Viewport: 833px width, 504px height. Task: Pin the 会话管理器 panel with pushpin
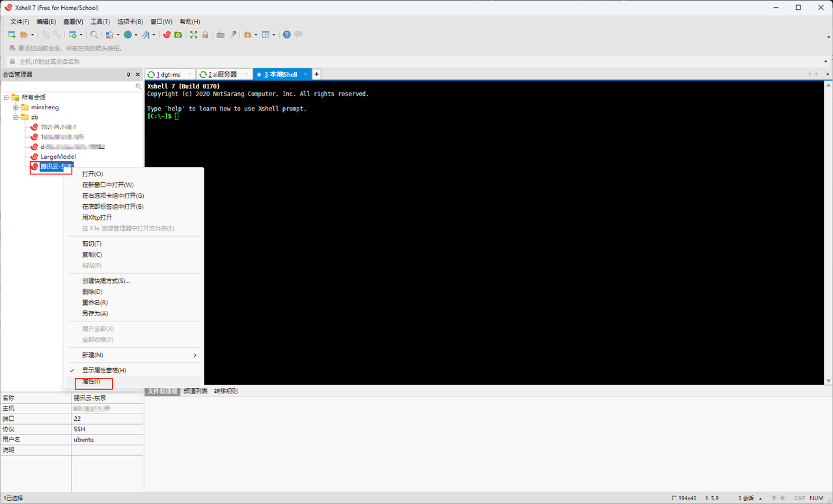tap(128, 75)
